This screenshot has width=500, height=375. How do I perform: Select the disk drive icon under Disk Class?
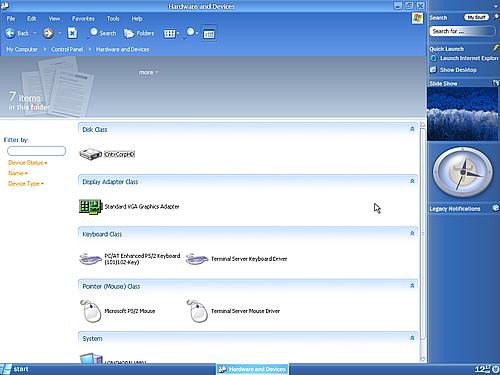click(90, 154)
